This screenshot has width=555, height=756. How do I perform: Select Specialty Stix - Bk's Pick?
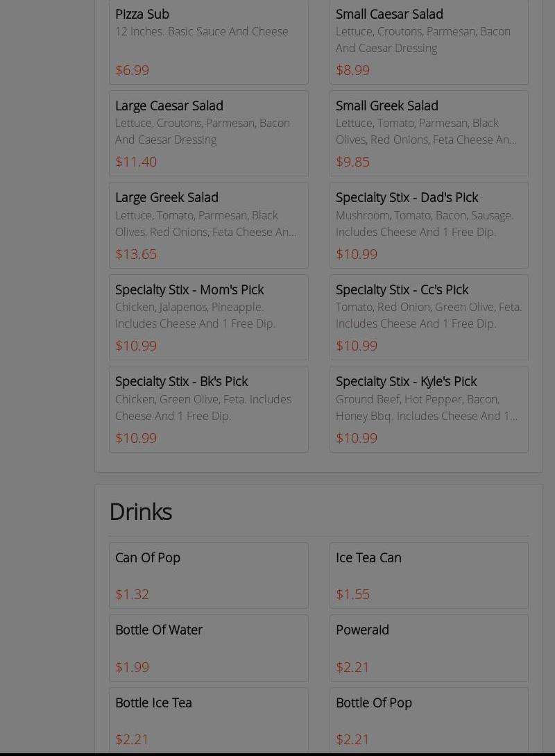click(208, 409)
